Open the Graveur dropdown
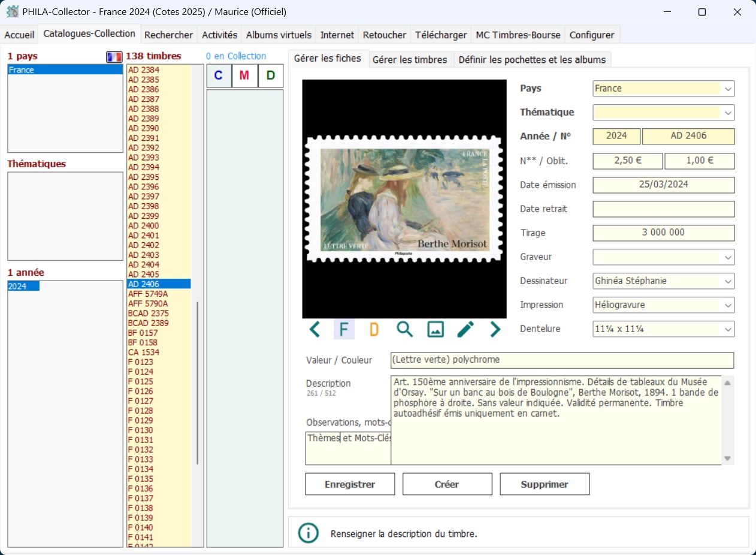 [728, 257]
